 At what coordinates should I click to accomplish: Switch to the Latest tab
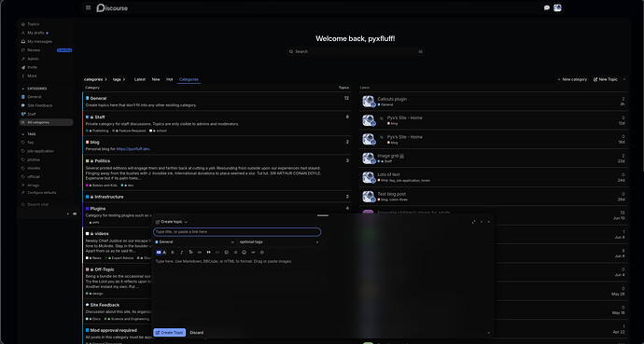click(140, 79)
